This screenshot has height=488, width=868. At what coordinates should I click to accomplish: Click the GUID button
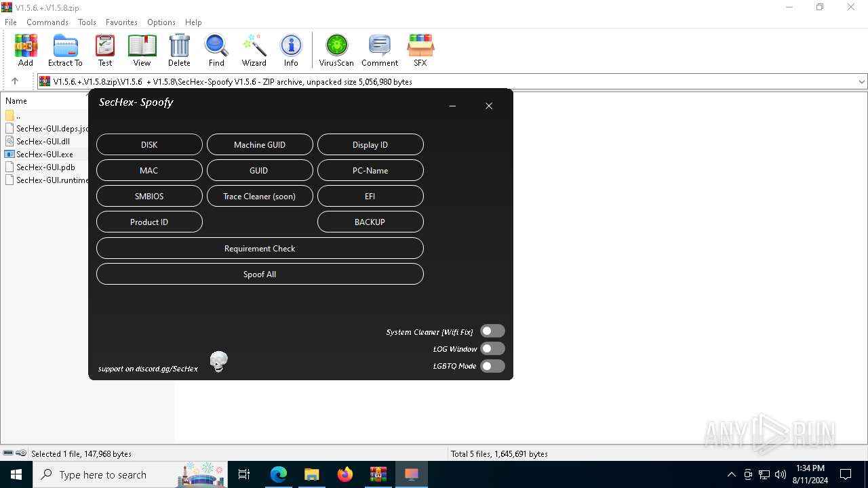tap(260, 170)
